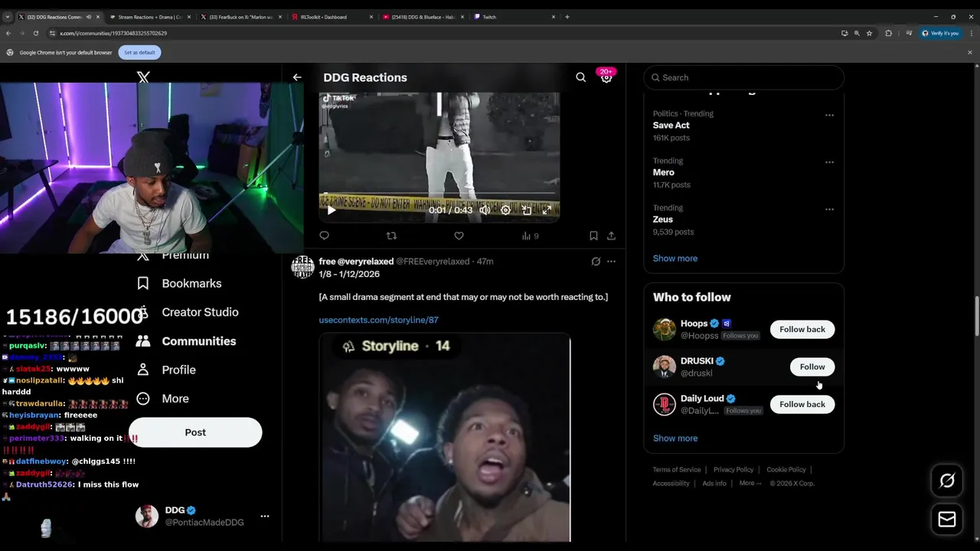Open Terms of Service link
Viewport: 980px width, 551px height.
point(677,470)
